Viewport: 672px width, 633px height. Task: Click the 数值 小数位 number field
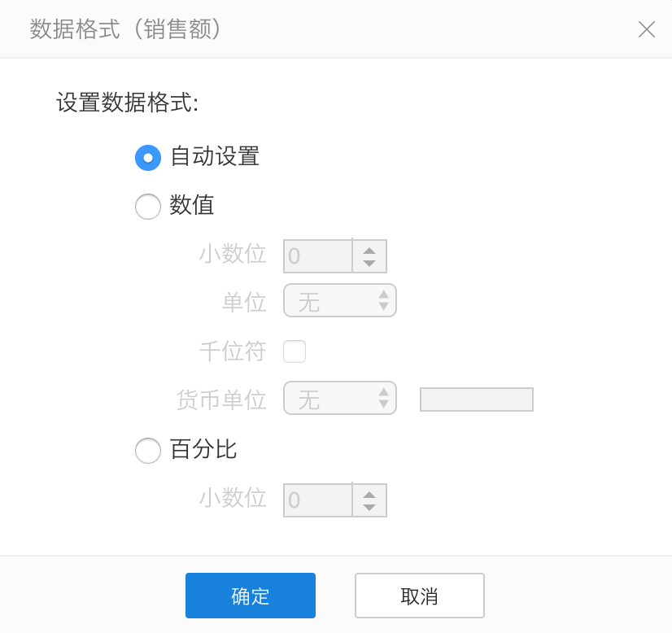point(317,256)
